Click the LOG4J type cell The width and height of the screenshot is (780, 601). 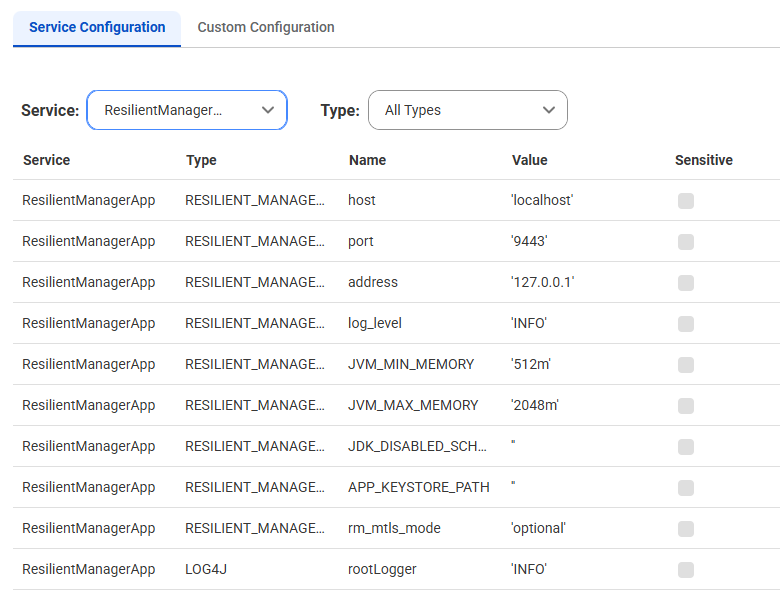[206, 569]
